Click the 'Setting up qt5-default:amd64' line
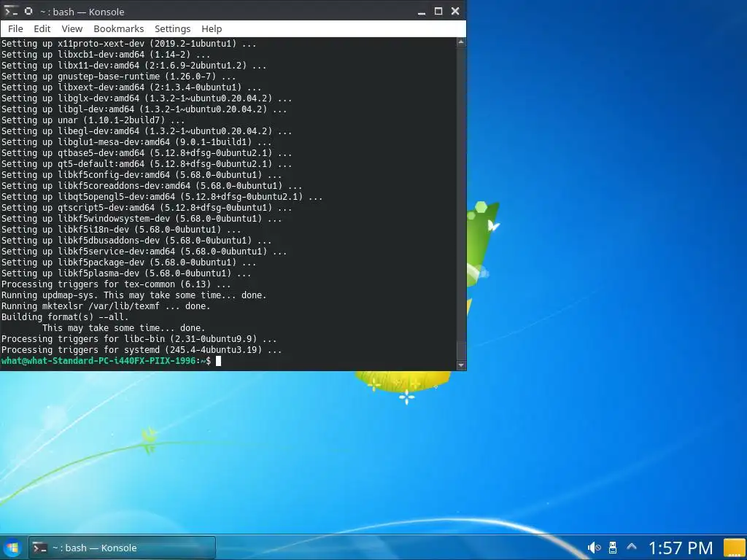 click(146, 164)
